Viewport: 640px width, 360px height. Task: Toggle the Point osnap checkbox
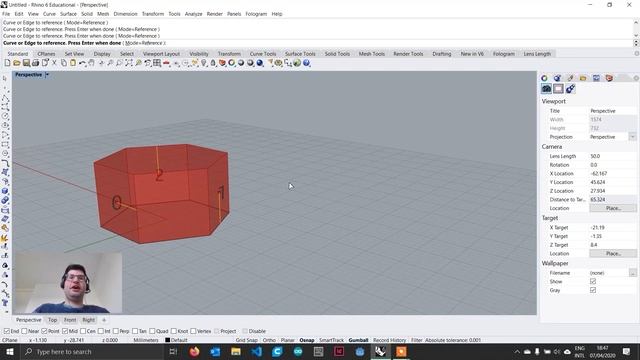(44, 331)
